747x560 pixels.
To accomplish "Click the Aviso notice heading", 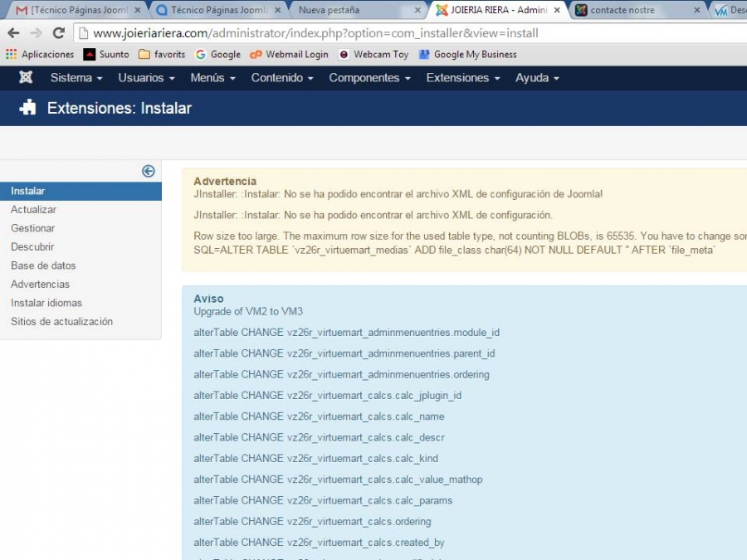I will (208, 299).
